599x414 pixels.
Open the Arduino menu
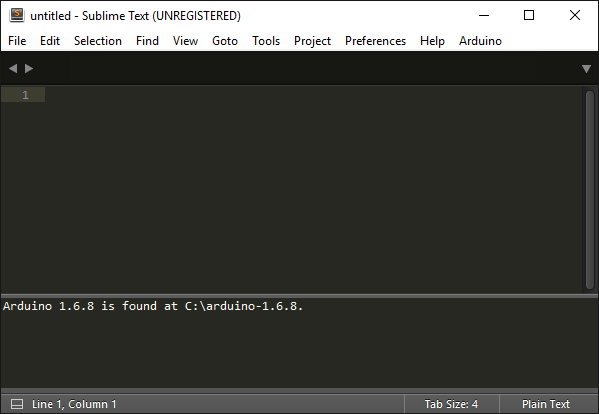[x=481, y=41]
